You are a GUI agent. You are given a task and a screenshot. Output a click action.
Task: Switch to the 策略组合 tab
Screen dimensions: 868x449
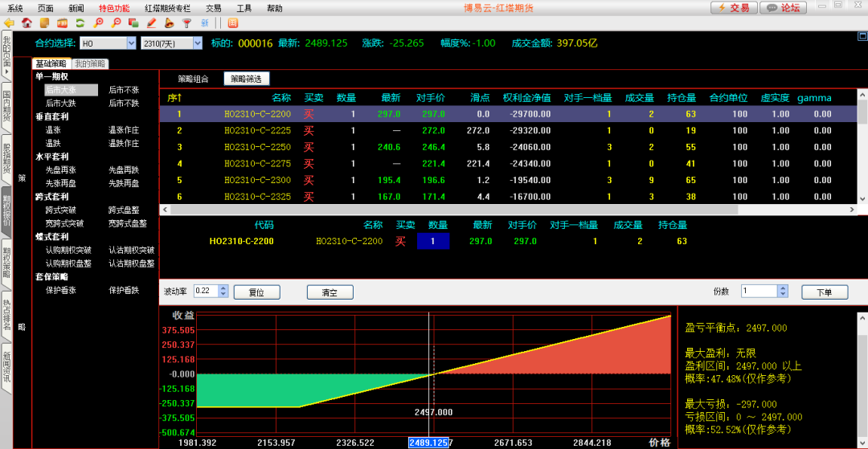coord(193,79)
